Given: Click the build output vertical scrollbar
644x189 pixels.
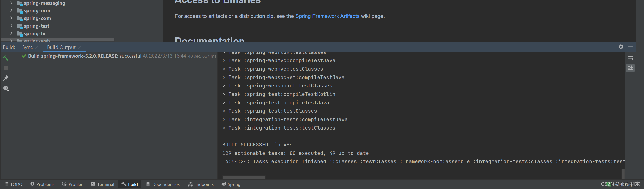Looking at the screenshot, I should [623, 174].
